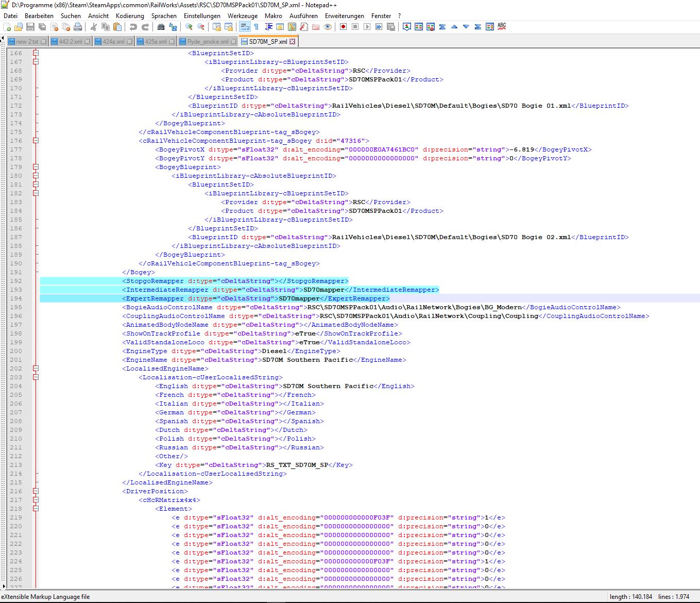The image size is (700, 603).
Task: Open the Kodierung menu
Action: (130, 16)
